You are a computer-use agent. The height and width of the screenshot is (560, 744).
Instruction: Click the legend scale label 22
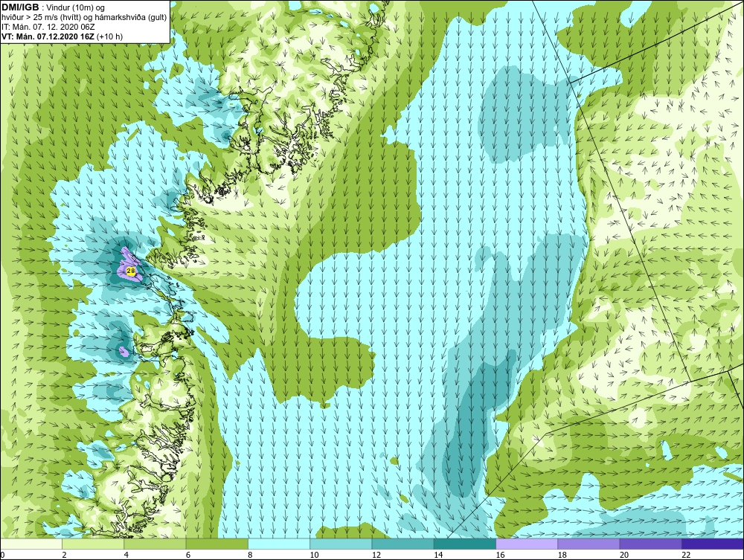(686, 556)
